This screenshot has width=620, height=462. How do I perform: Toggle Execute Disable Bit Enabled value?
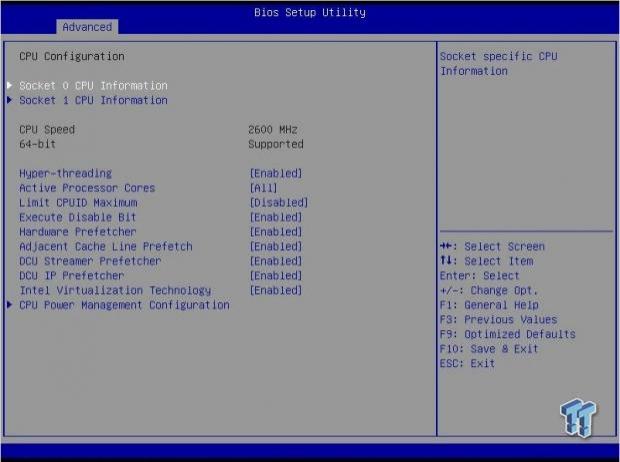(x=275, y=217)
